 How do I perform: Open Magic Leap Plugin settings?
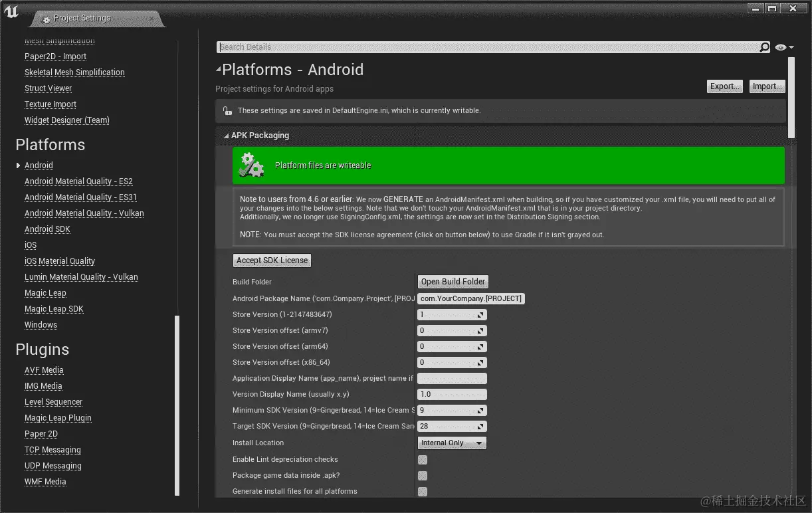pyautogui.click(x=58, y=418)
